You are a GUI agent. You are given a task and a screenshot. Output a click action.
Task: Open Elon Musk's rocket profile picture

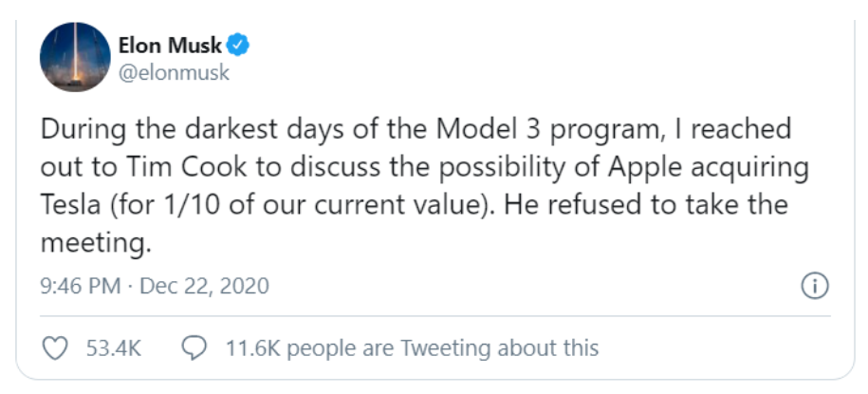pyautogui.click(x=75, y=57)
